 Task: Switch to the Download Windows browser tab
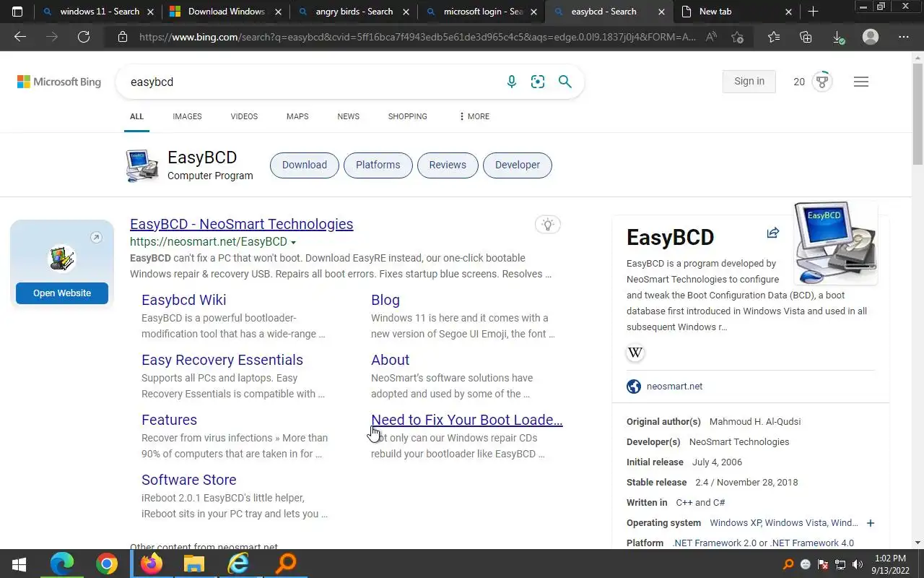[225, 12]
